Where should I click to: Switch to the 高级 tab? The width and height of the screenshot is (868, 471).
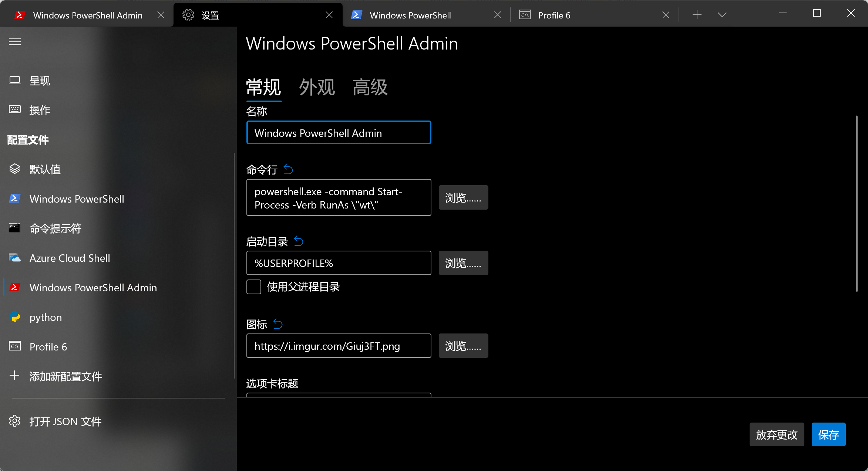pos(370,88)
